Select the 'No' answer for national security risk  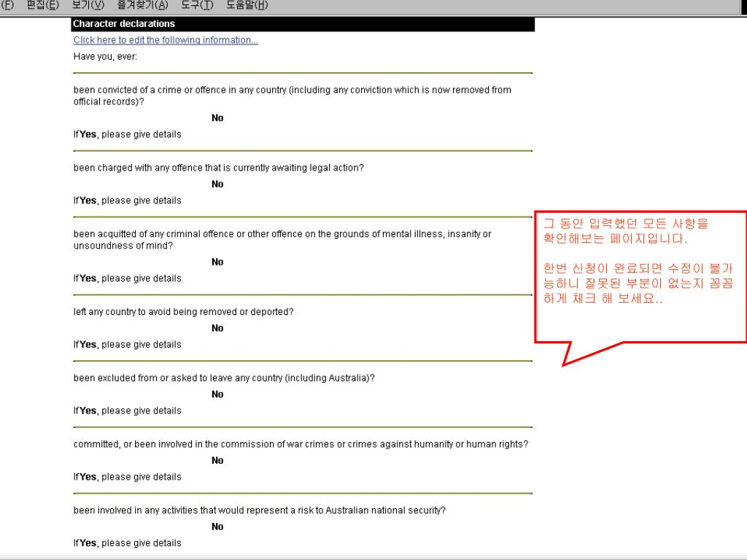pos(217,526)
